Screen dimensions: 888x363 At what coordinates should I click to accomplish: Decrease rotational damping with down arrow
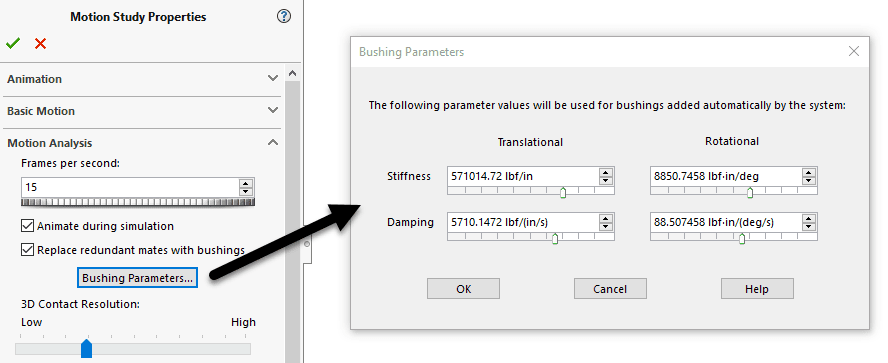pyautogui.click(x=809, y=227)
